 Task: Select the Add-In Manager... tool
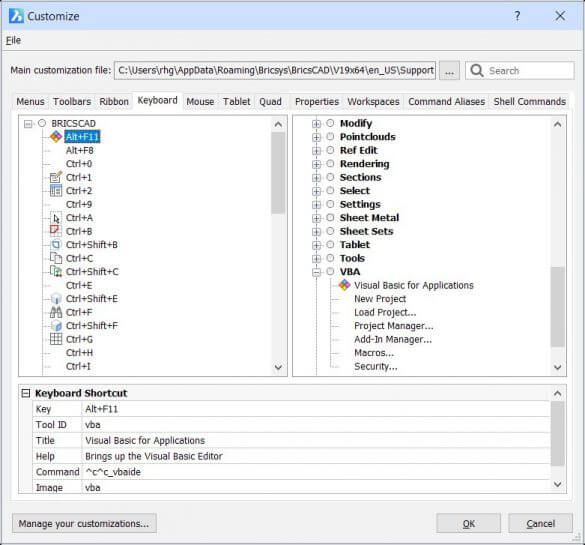[x=393, y=339]
